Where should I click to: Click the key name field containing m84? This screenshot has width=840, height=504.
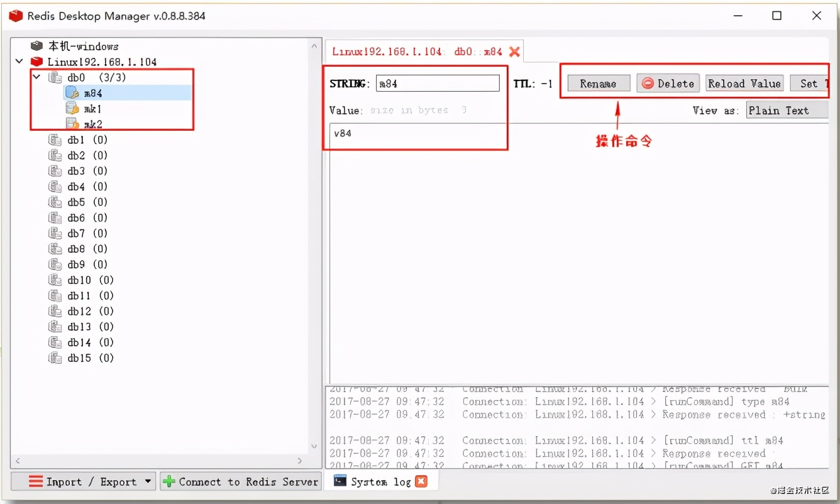coord(438,83)
